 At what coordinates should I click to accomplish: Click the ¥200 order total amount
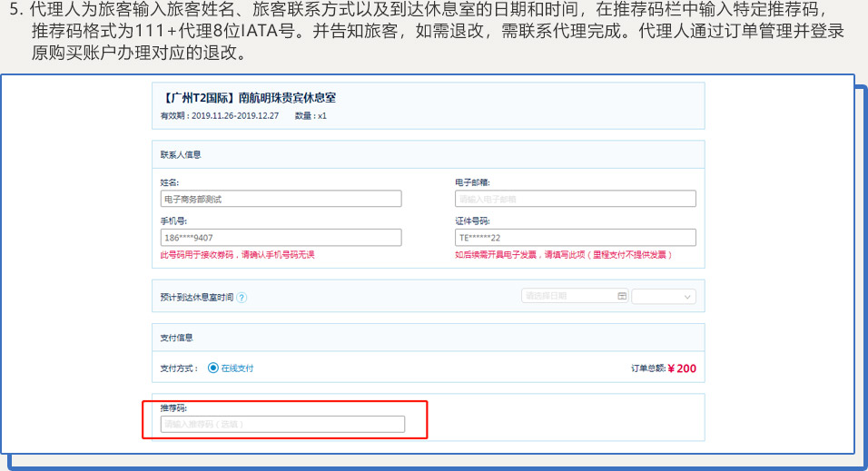click(682, 368)
